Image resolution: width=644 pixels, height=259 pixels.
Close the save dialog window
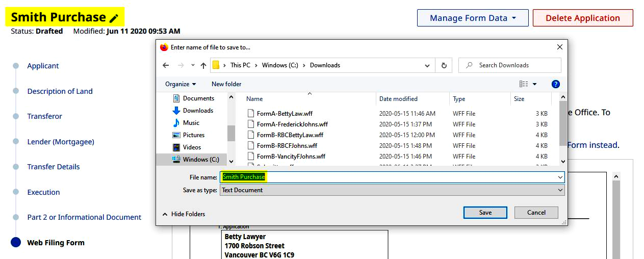tap(560, 47)
